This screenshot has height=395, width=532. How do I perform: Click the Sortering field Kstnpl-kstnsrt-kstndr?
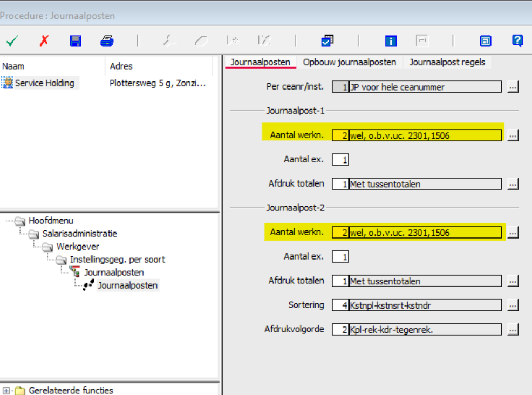tap(417, 305)
